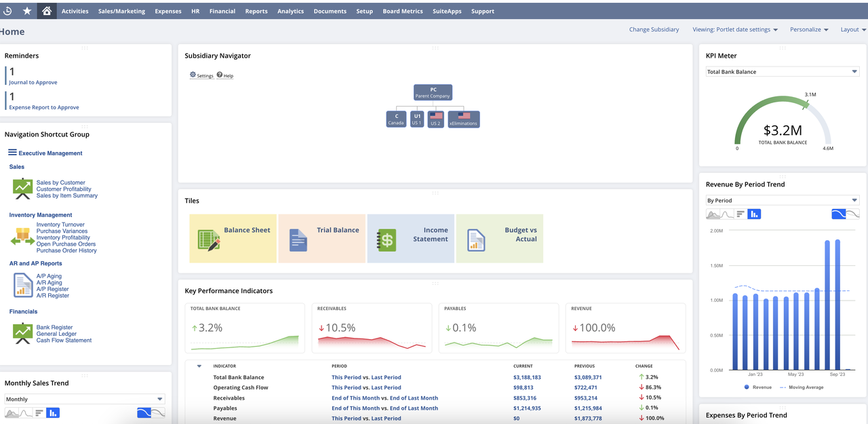This screenshot has height=424, width=868.
Task: Open the Income Statement tile
Action: click(x=410, y=239)
